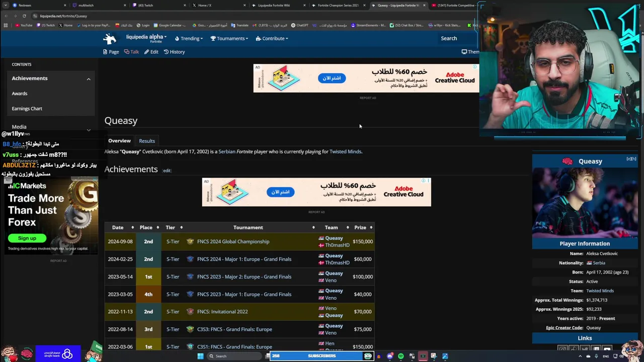This screenshot has height=362, width=644.
Task: Reload the current page
Action: click(24, 16)
